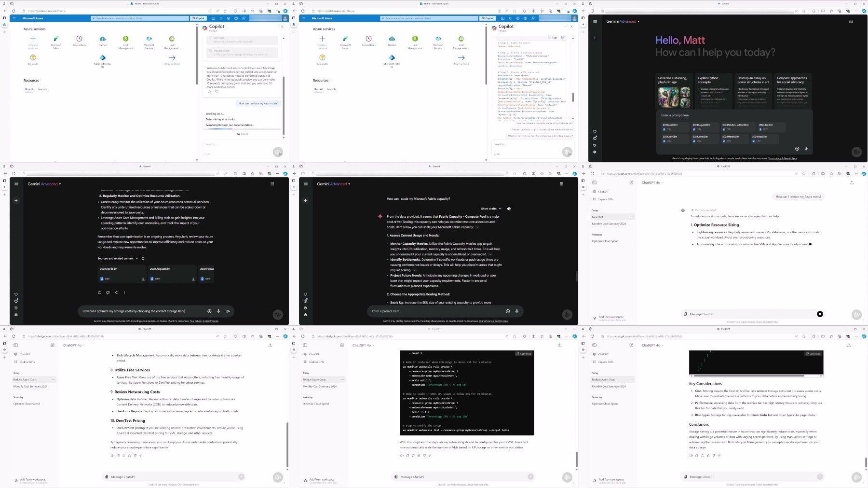Expand Show drafts in the Gemini Fabric capacity window
This screenshot has width=868, height=488.
tap(491, 209)
